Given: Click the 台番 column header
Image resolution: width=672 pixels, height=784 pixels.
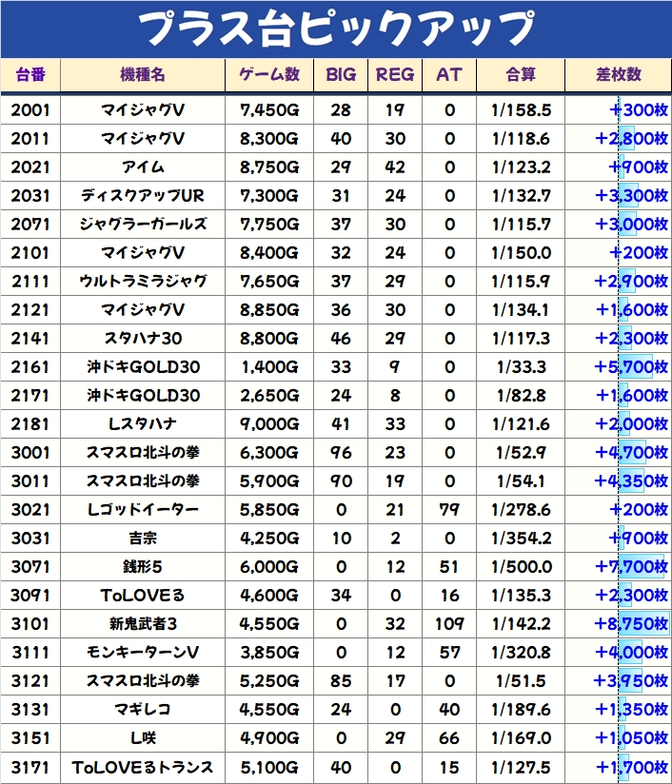Looking at the screenshot, I should pyautogui.click(x=30, y=74).
